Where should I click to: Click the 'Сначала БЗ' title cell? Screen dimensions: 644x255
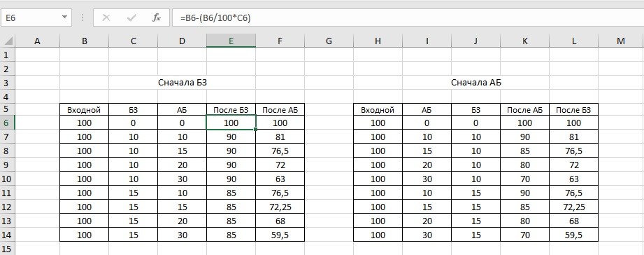click(x=183, y=82)
